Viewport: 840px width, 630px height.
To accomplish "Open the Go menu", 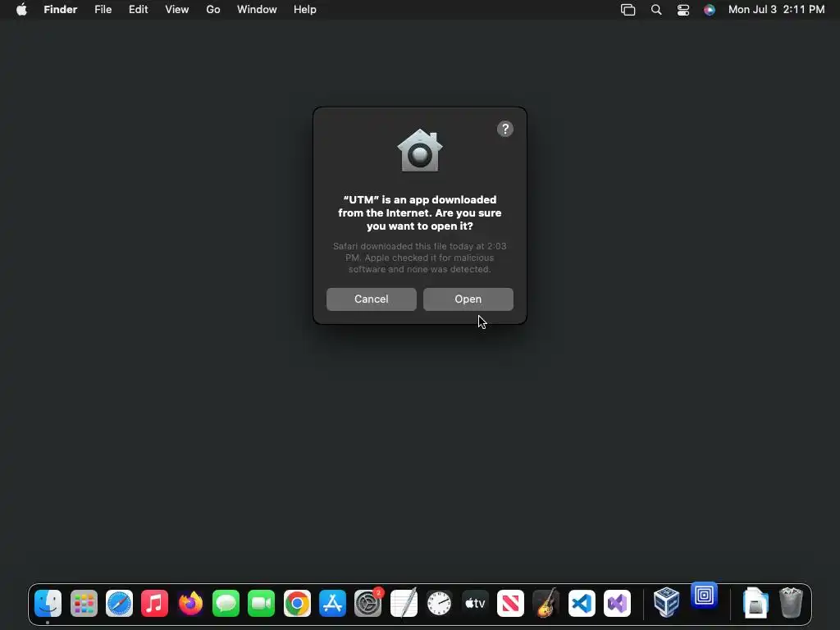I will tap(213, 9).
